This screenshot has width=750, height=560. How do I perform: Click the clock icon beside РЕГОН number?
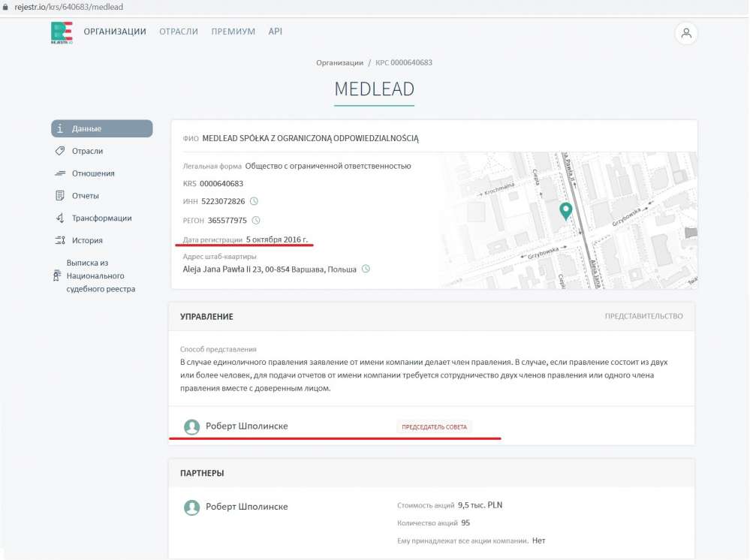256,221
